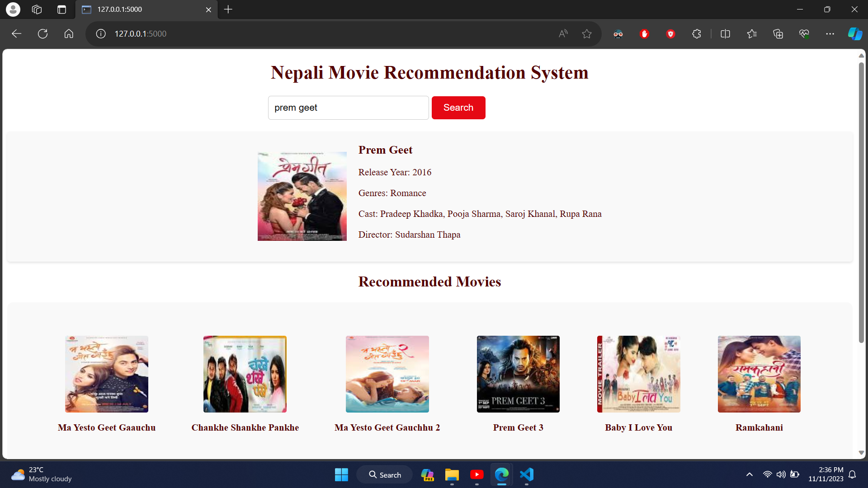
Task: Add page to favorites star icon
Action: (587, 34)
